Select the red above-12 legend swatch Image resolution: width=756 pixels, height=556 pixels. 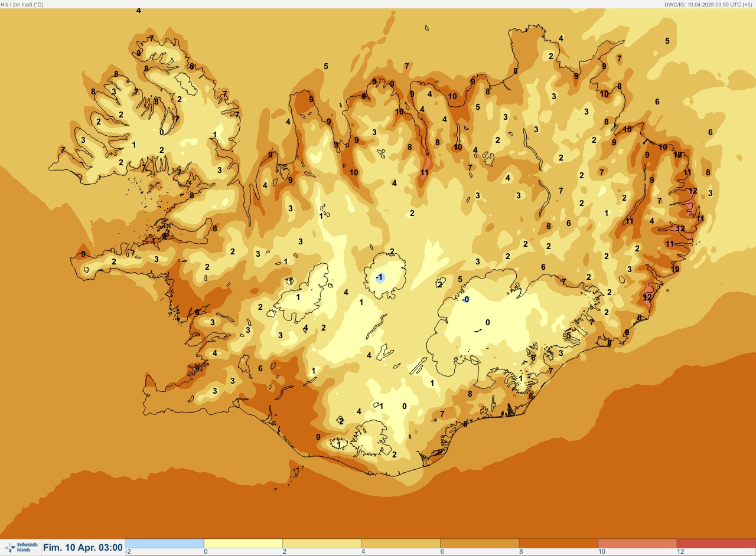tap(716, 543)
